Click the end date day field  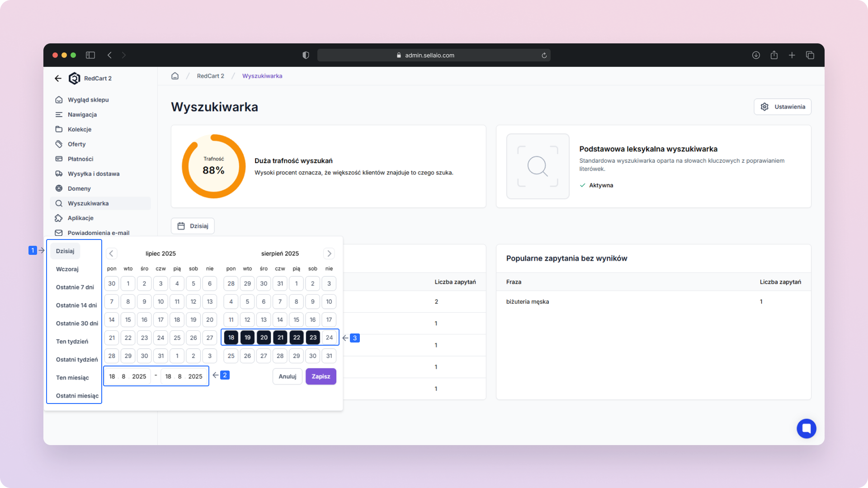[x=168, y=376]
